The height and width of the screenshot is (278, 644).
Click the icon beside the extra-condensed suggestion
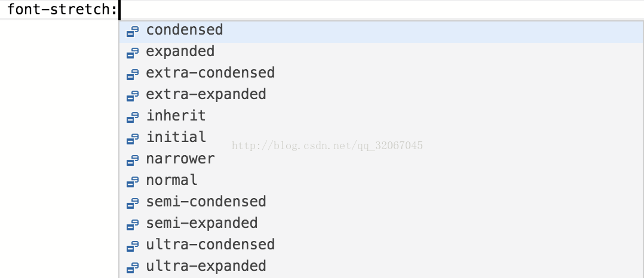click(132, 75)
